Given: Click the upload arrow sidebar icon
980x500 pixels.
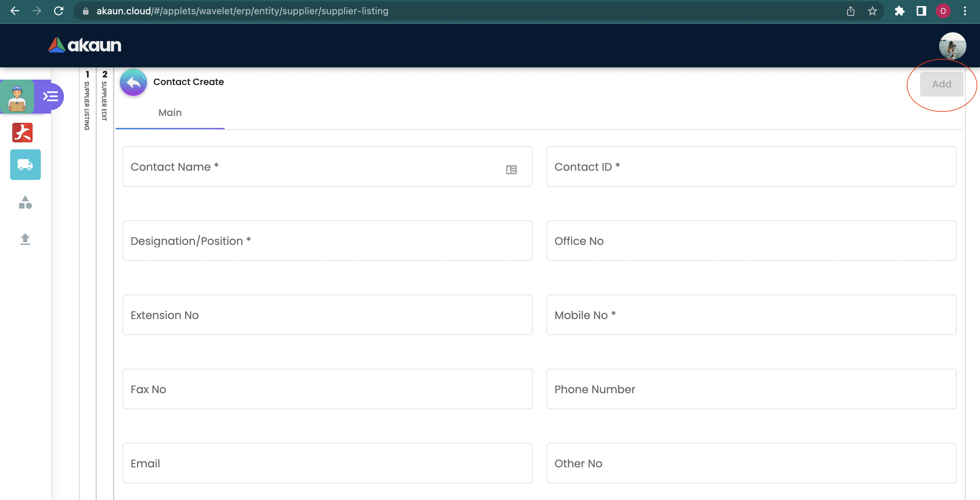Looking at the screenshot, I should (25, 239).
